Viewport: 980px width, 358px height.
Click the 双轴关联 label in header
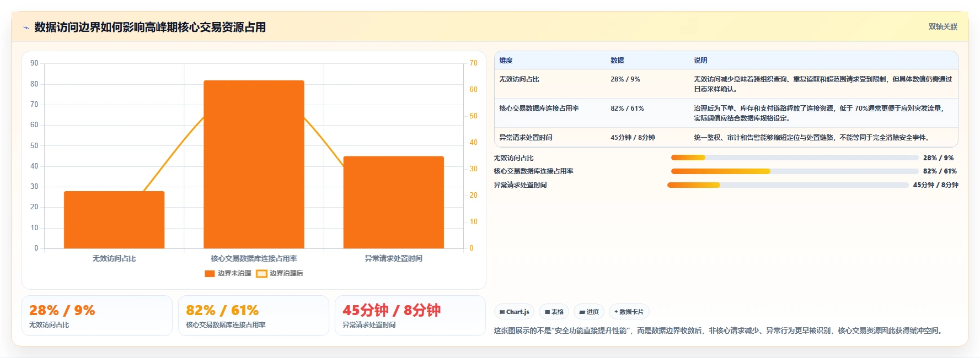(943, 26)
